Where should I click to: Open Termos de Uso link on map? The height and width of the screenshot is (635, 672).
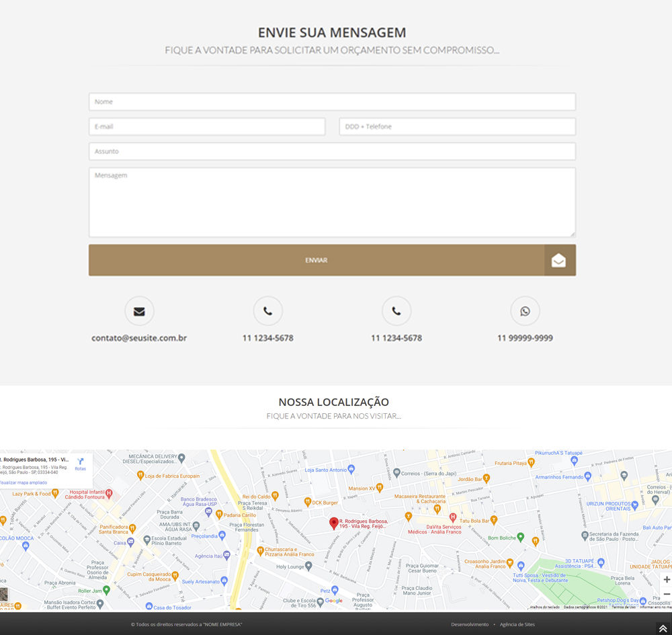coord(623,607)
